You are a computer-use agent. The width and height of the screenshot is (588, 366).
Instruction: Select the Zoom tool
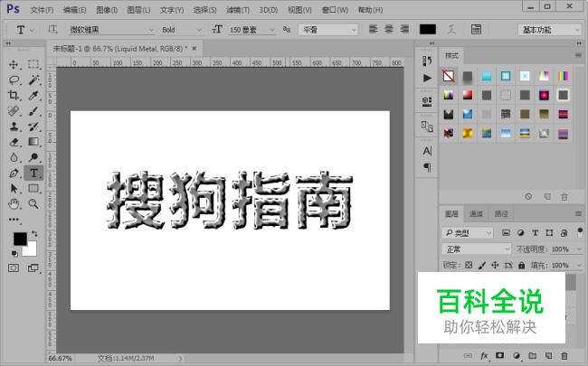coord(33,204)
